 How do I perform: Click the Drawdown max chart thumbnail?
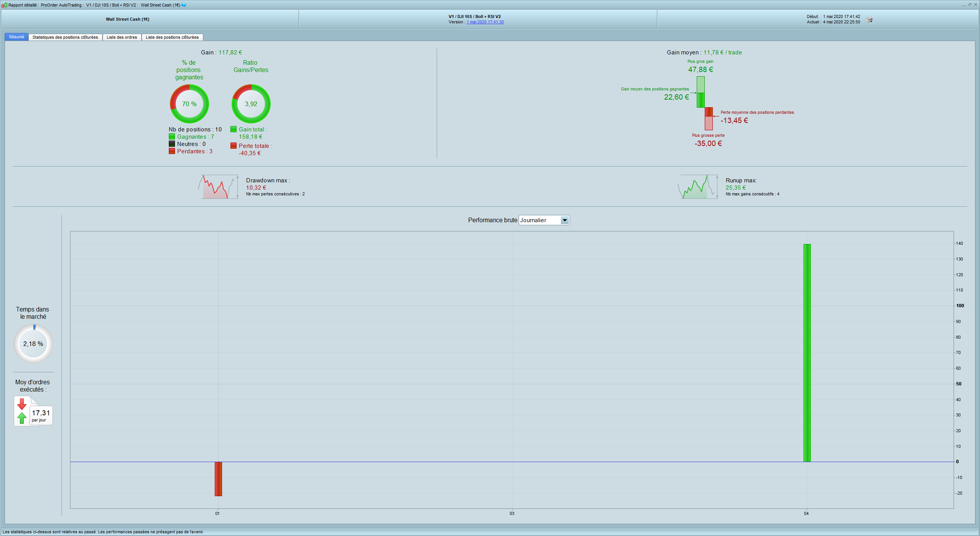[218, 187]
